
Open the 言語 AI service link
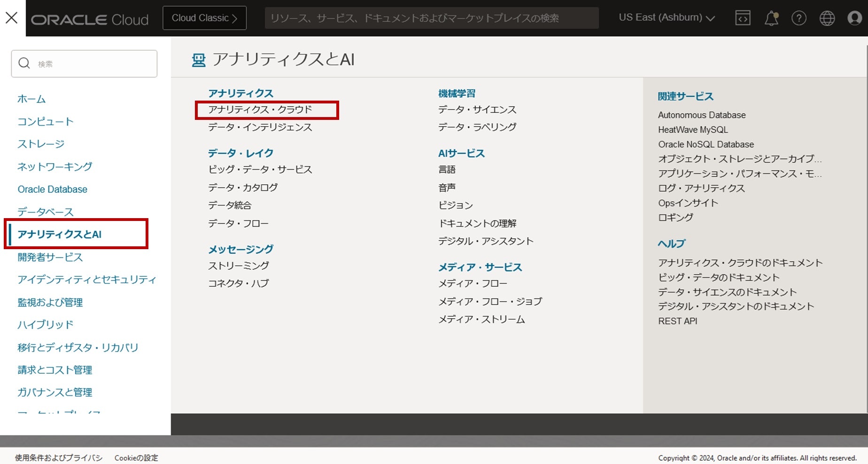[447, 169]
